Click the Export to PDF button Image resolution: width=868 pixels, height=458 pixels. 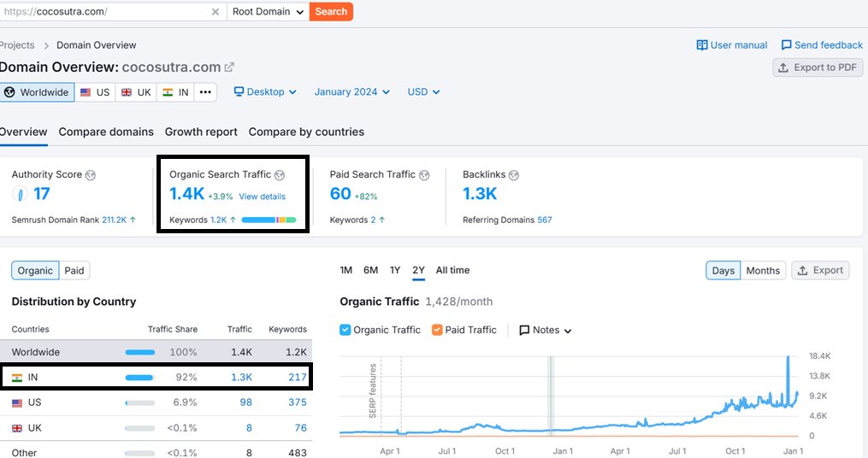click(818, 68)
